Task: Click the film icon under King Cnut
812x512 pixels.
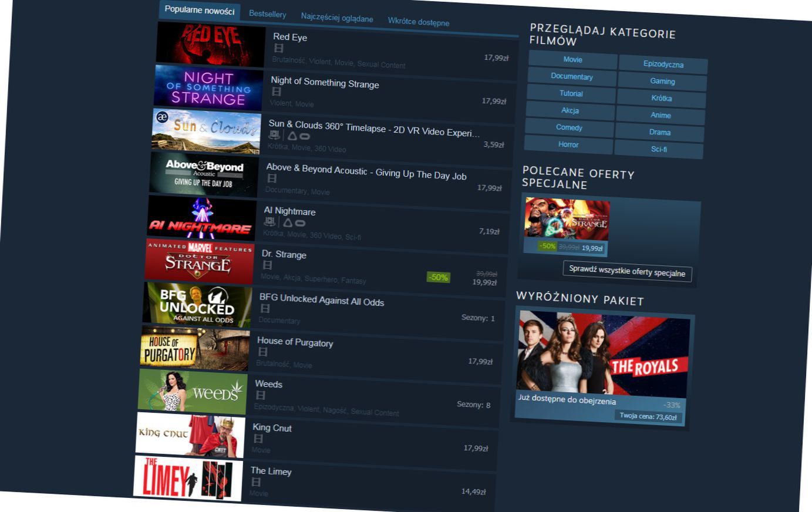Action: click(258, 439)
